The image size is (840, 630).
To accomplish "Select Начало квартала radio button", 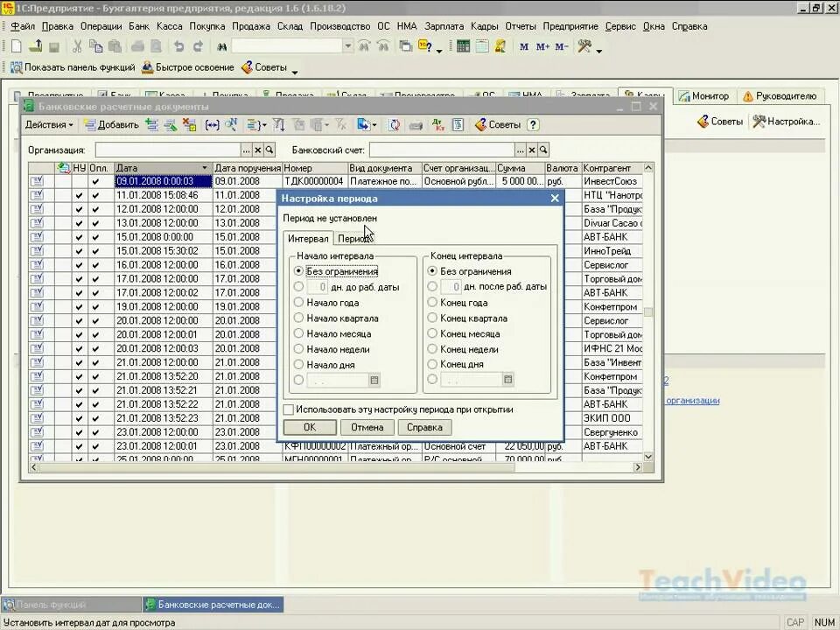I will (299, 318).
